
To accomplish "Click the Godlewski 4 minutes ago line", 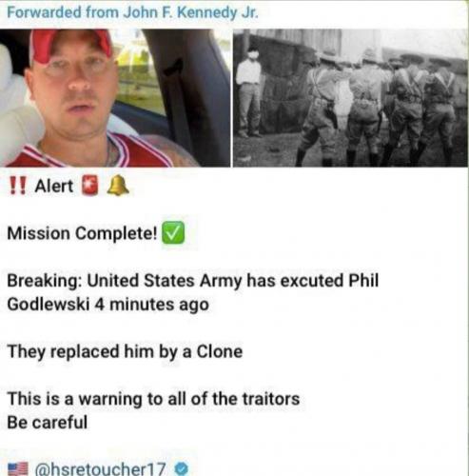I will pos(107,305).
